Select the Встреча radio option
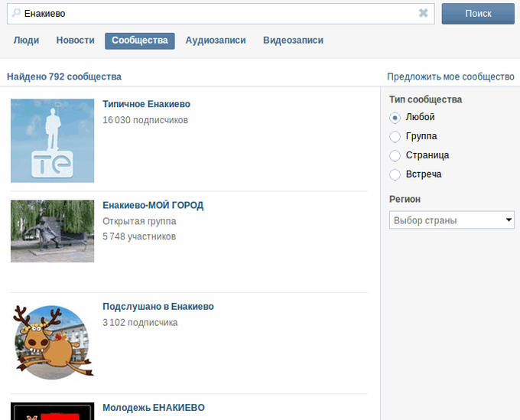Image resolution: width=520 pixels, height=420 pixels. 395,174
